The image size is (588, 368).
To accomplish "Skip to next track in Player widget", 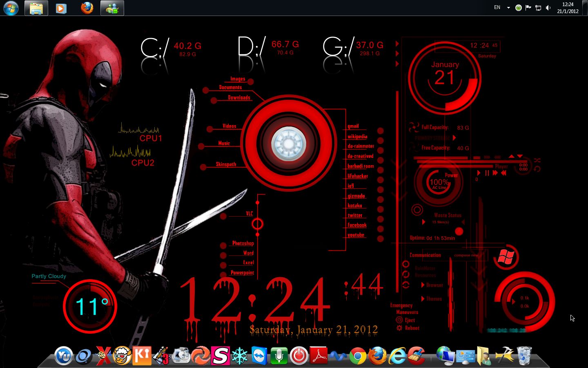I will tap(495, 173).
